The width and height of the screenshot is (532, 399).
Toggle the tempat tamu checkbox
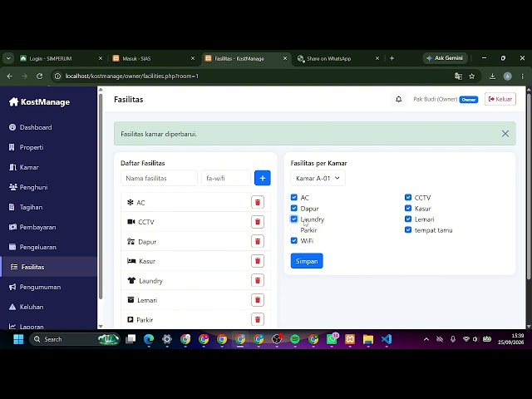pyautogui.click(x=408, y=229)
